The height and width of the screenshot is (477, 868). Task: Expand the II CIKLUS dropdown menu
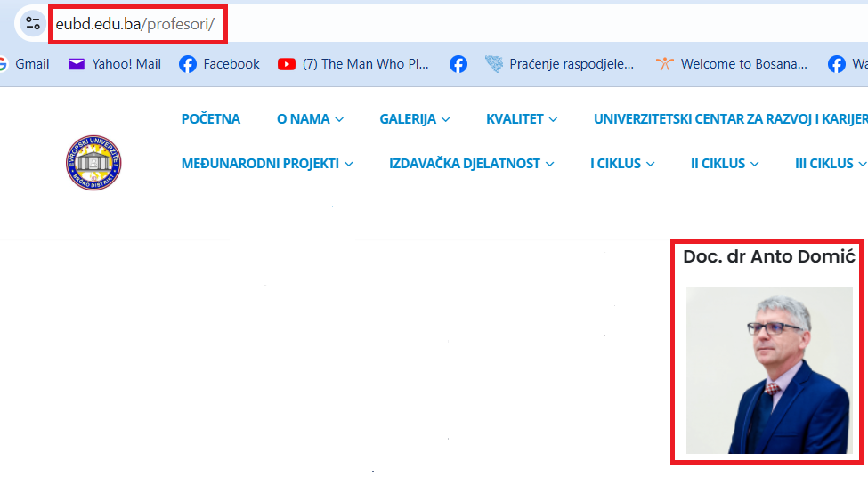click(x=725, y=164)
